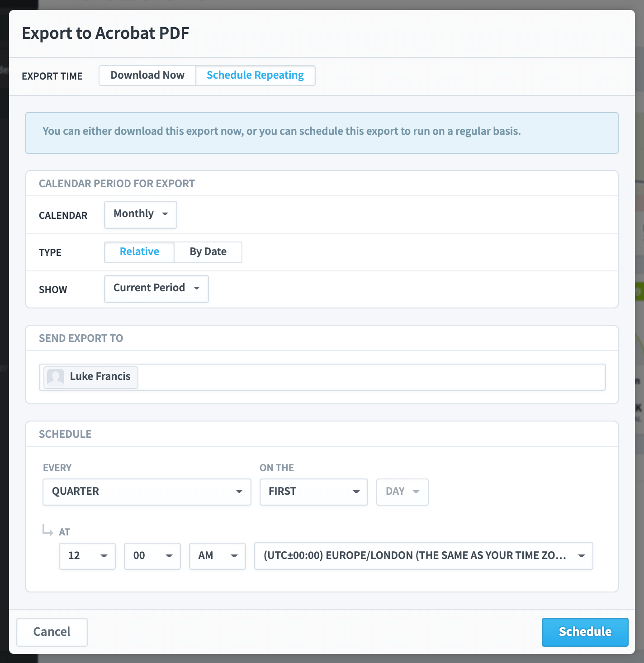Open the Current Period show dropdown
This screenshot has width=644, height=663.
pos(156,289)
